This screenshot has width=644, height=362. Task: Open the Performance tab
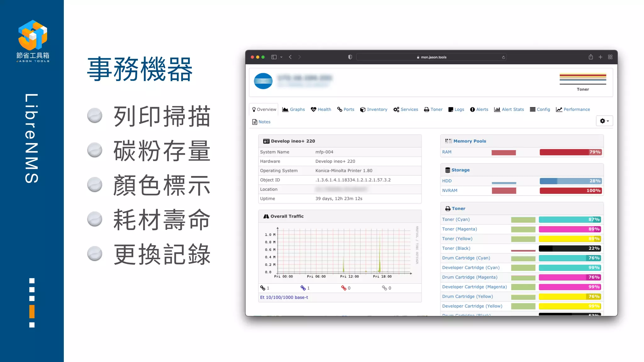coord(573,109)
